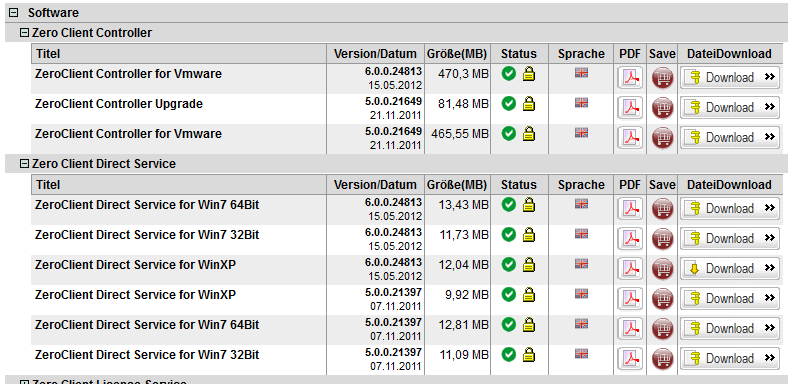Image resolution: width=788 pixels, height=384 pixels.
Task: Click Version/Datum header in the Zero Client Controller table
Action: coord(375,54)
